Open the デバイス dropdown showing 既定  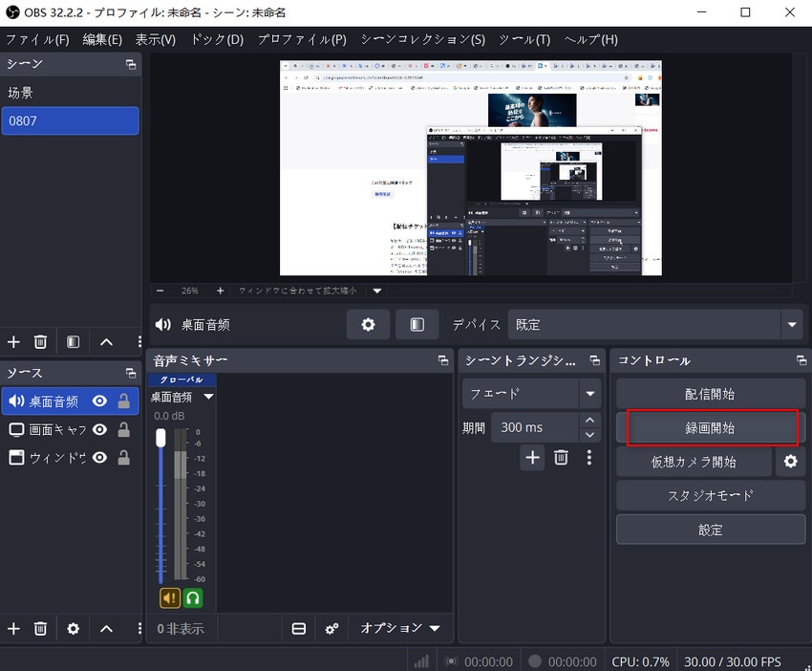click(655, 325)
